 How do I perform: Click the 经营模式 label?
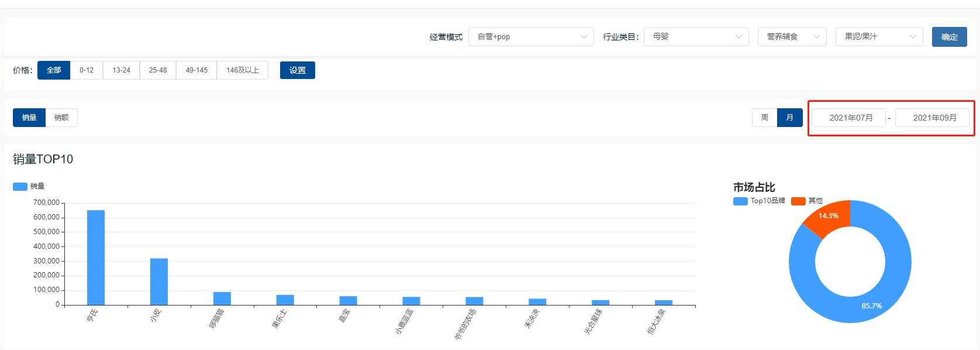(x=446, y=37)
